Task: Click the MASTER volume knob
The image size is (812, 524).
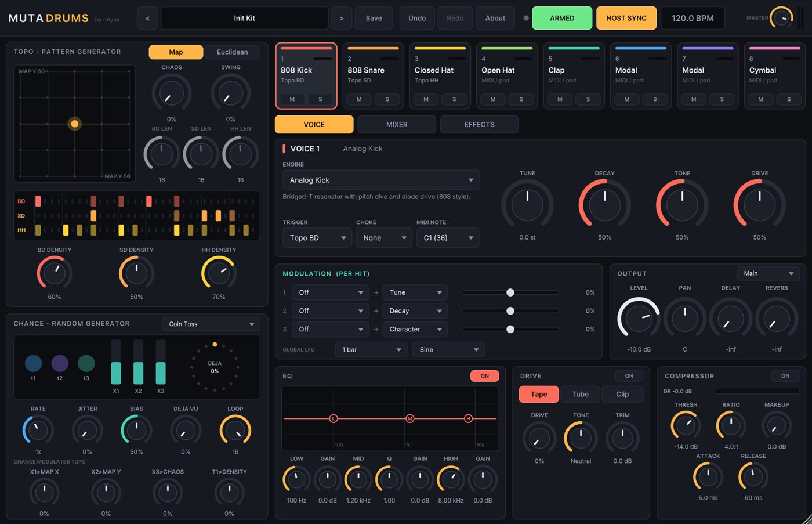Action: point(782,18)
